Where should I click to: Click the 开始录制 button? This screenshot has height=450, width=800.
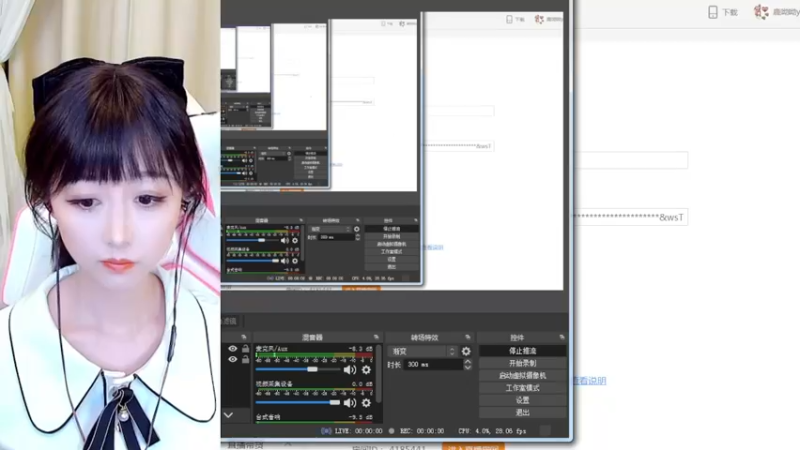point(522,363)
